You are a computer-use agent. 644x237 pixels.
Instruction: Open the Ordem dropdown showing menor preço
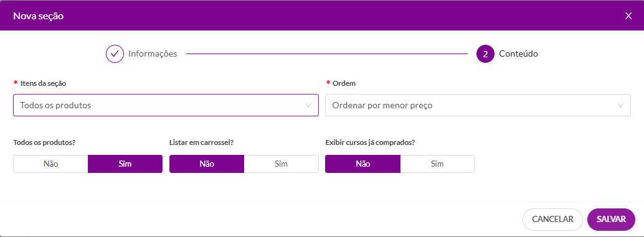tap(478, 105)
